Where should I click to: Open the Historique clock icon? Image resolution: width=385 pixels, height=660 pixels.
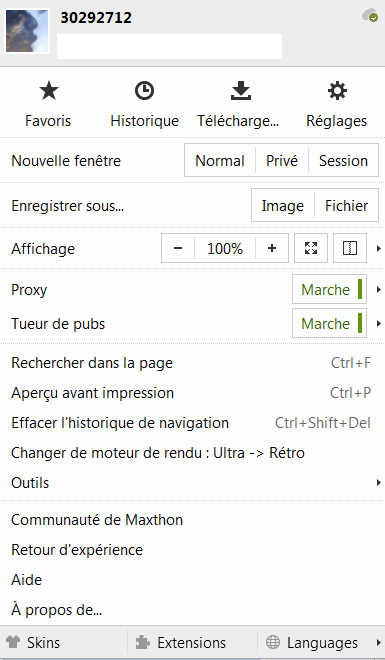[x=144, y=90]
